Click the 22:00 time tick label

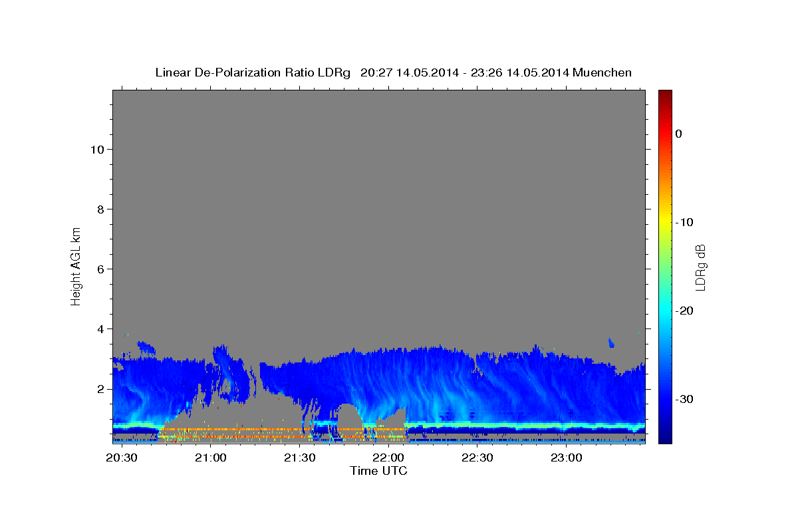388,458
